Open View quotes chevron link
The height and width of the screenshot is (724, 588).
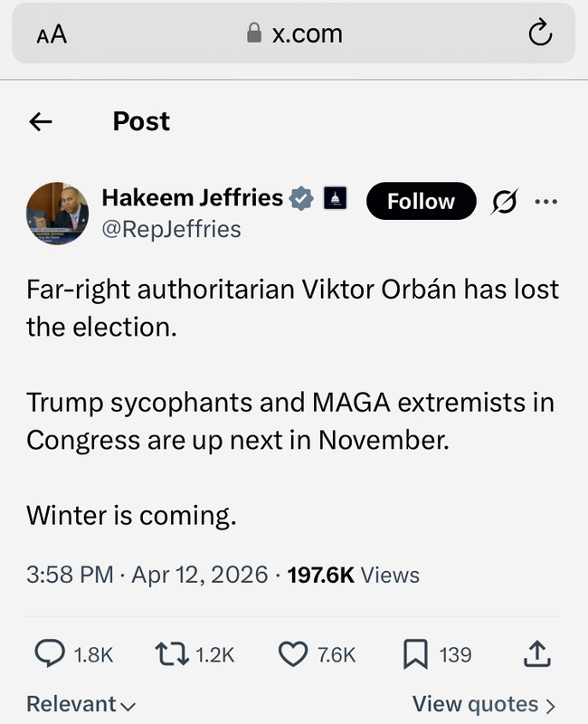(x=484, y=705)
